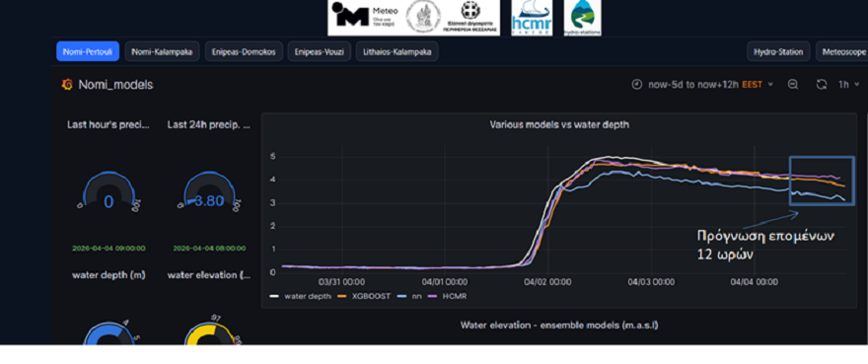Open the now-5d to now+12h time picker
The height and width of the screenshot is (364, 868).
[703, 84]
